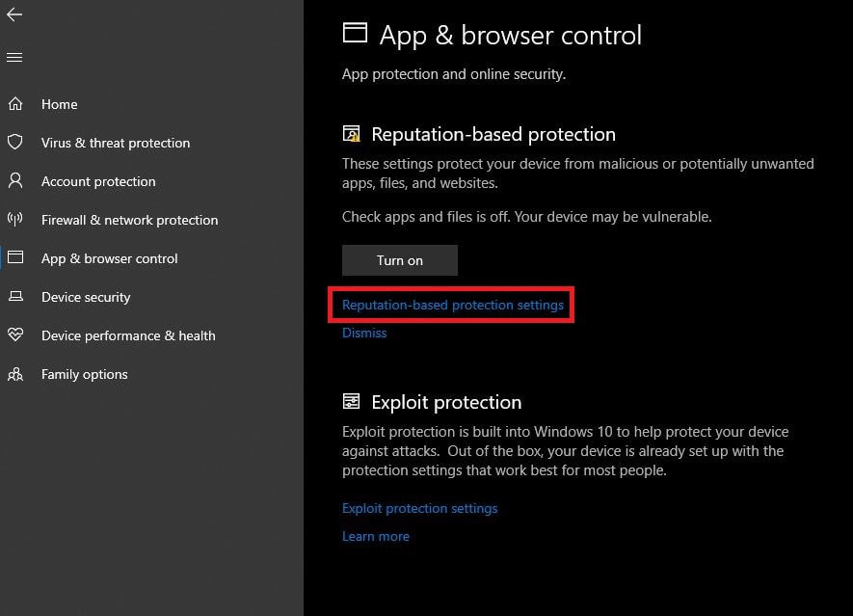This screenshot has height=616, width=853.
Task: Click the Home house icon
Action: click(x=14, y=104)
